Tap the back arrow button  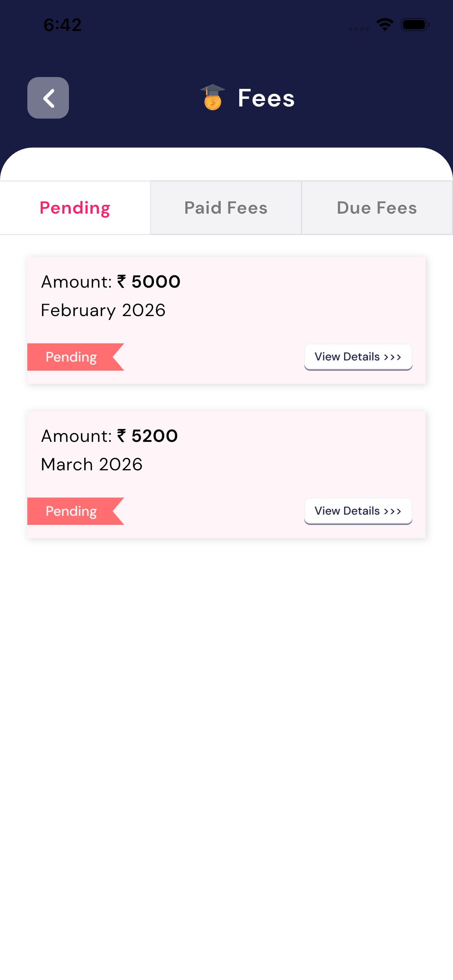pyautogui.click(x=48, y=98)
